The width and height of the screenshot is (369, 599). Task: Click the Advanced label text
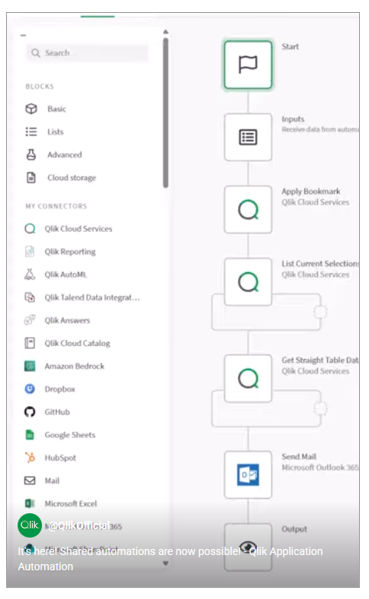[x=65, y=155]
